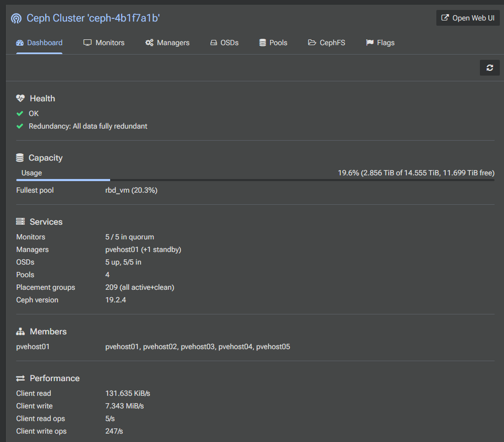The height and width of the screenshot is (442, 504).
Task: Click the Services server icon
Action: [x=20, y=222]
